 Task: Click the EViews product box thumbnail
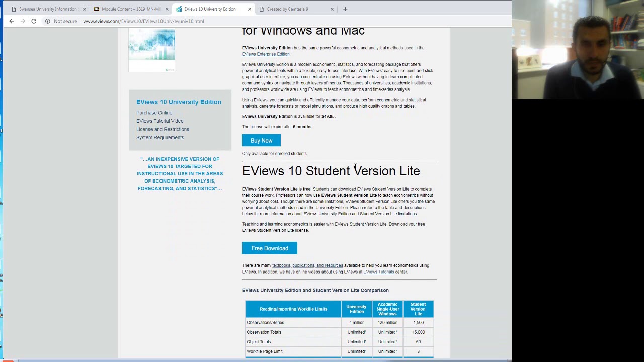click(x=151, y=50)
